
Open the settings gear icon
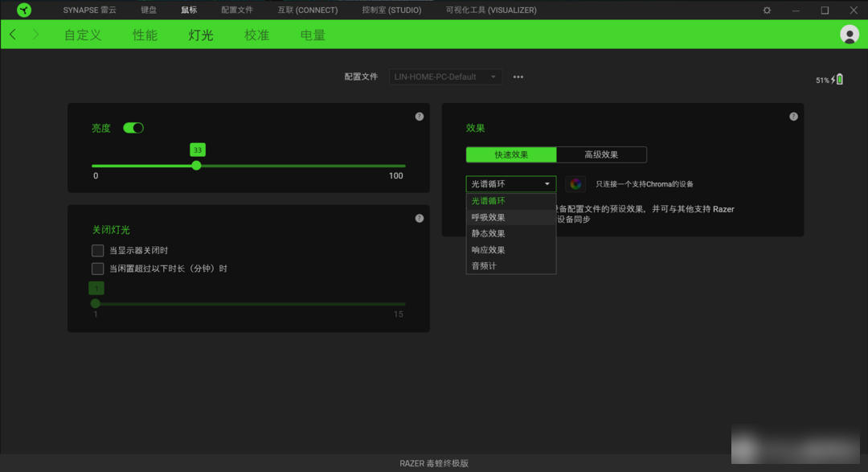[x=767, y=10]
